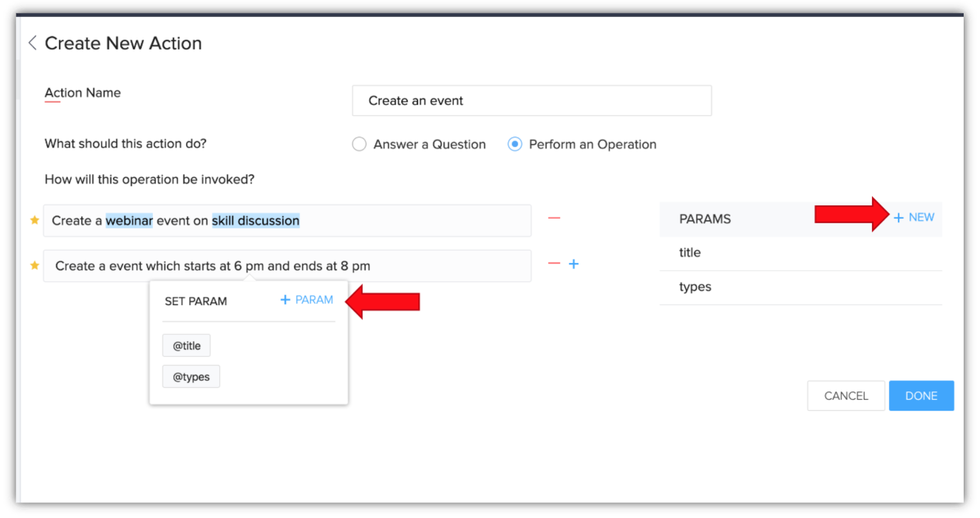Select the Answer a Question radio button

[x=359, y=144]
